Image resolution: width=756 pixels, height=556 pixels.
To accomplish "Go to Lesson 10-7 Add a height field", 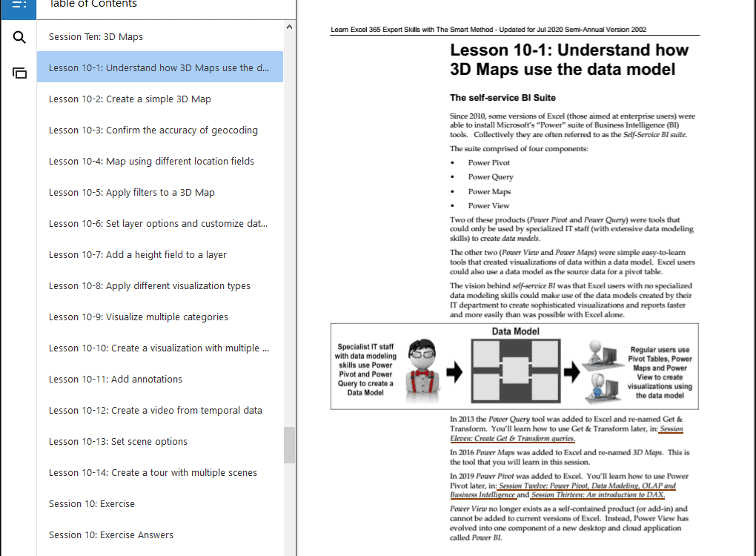I will pos(160,254).
